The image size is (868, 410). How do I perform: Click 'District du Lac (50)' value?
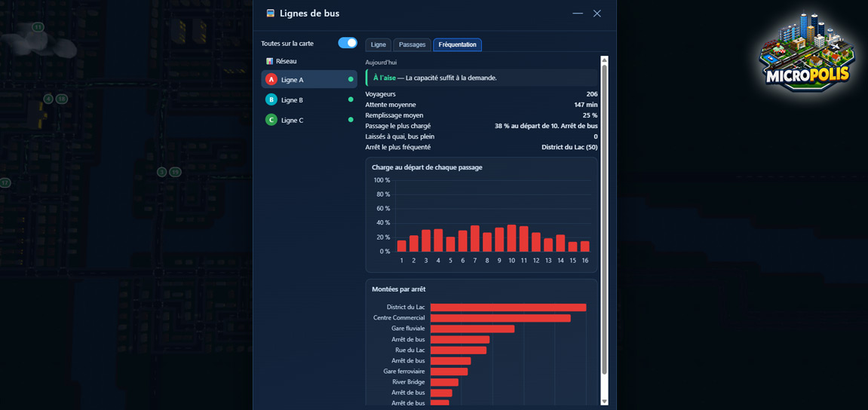(569, 147)
